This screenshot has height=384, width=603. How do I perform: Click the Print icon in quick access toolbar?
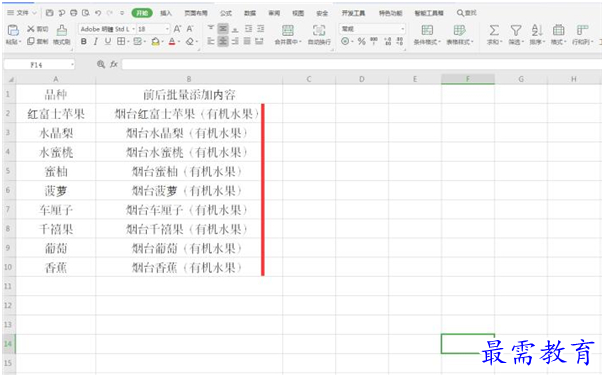pyautogui.click(x=73, y=13)
